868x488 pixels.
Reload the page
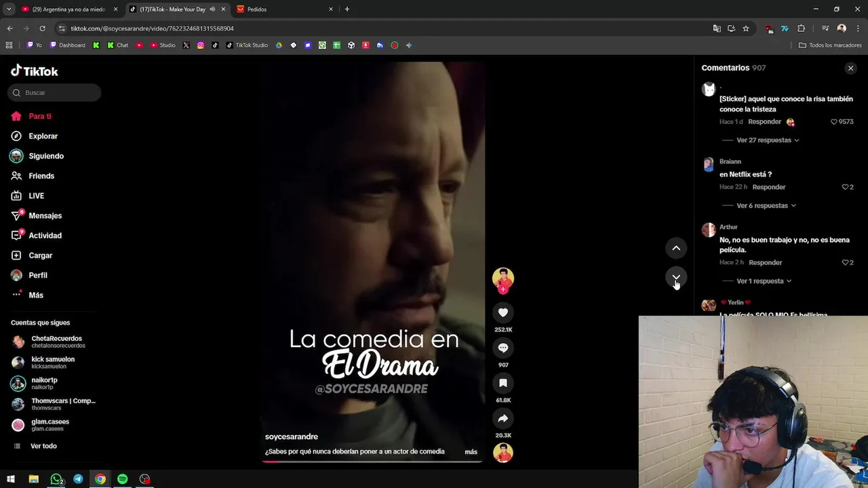pyautogui.click(x=42, y=28)
